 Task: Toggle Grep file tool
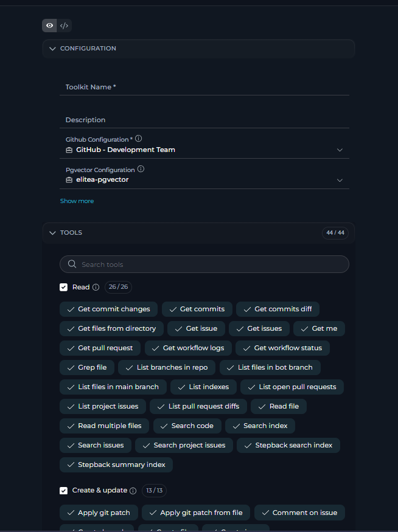coord(87,367)
